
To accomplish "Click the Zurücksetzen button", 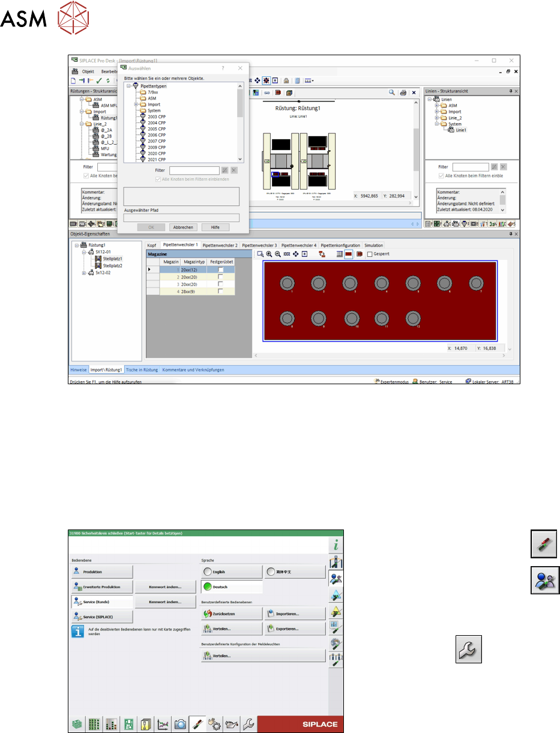I will point(231,614).
